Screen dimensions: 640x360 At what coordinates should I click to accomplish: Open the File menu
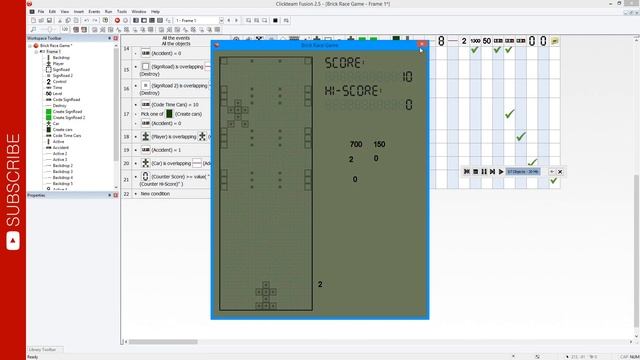tap(41, 12)
